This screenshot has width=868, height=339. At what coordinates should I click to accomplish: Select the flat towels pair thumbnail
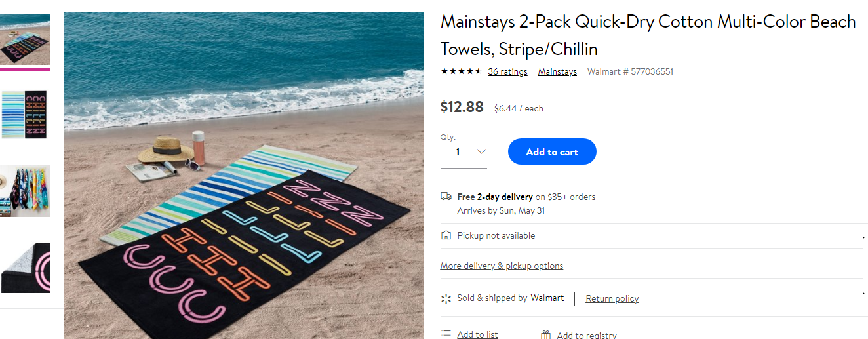pyautogui.click(x=26, y=115)
